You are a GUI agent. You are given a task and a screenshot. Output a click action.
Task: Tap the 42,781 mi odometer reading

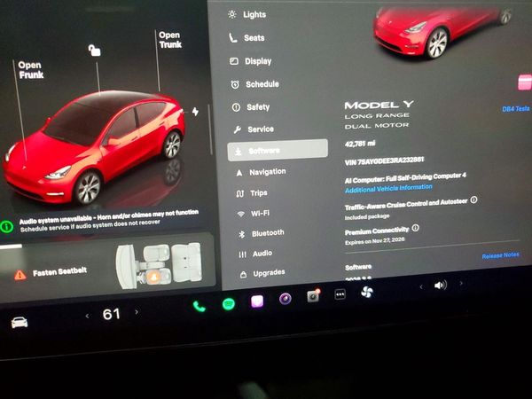pyautogui.click(x=360, y=144)
